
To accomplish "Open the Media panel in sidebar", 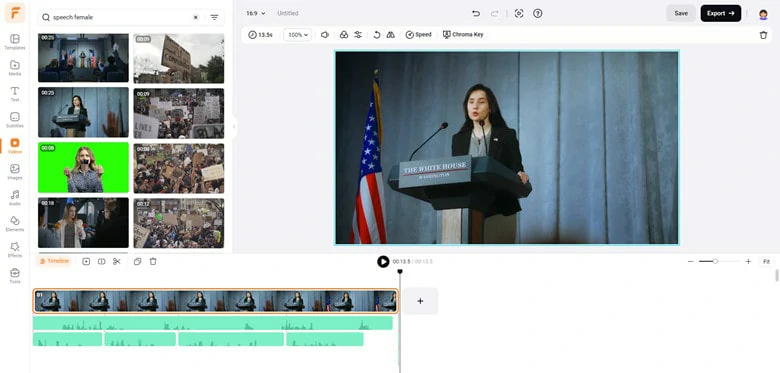I will (x=15, y=68).
